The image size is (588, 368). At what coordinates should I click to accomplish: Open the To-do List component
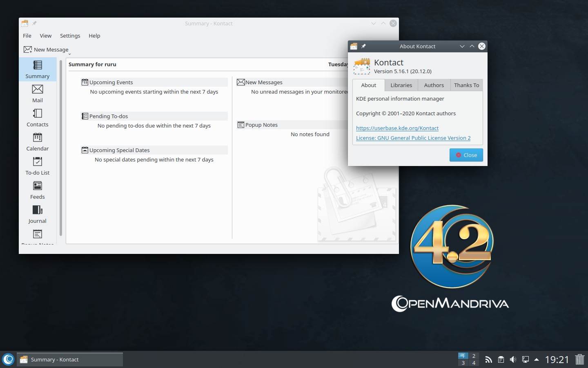37,166
